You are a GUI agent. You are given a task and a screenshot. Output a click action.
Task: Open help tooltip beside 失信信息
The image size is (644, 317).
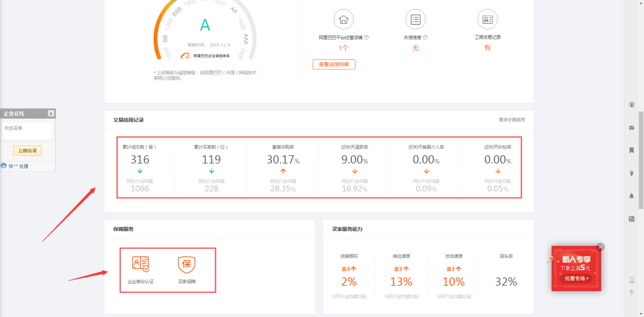425,37
